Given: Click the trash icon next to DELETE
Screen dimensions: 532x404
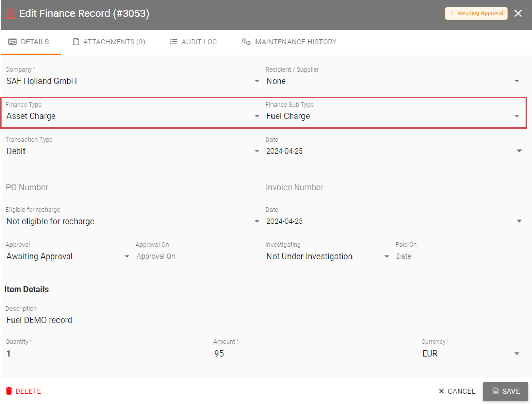Looking at the screenshot, I should point(9,391).
